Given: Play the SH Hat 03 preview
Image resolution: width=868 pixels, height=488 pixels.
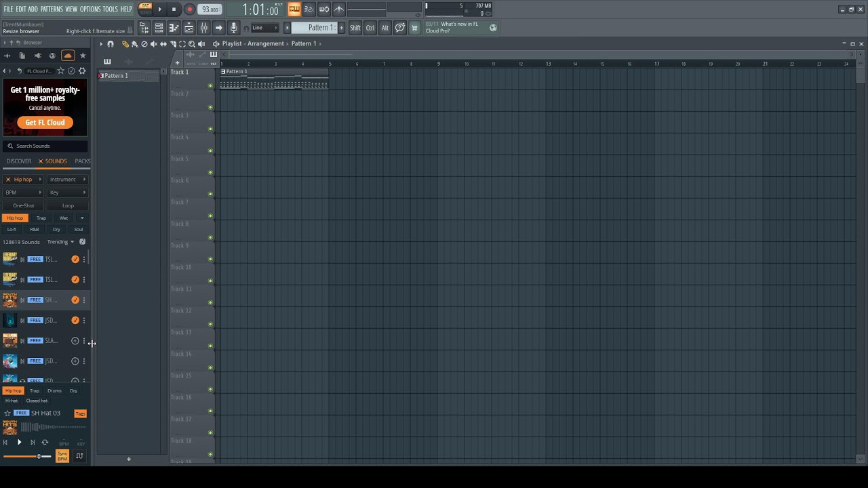Looking at the screenshot, I should click(x=19, y=443).
